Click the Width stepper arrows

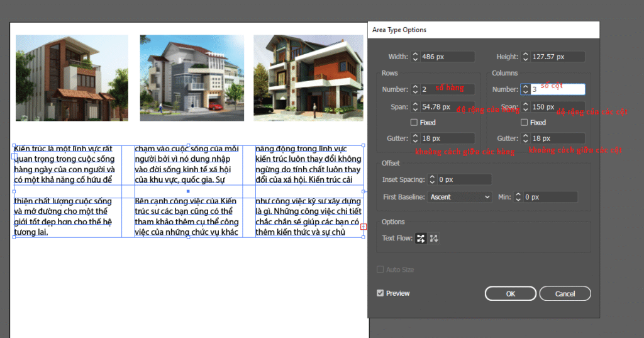(414, 57)
